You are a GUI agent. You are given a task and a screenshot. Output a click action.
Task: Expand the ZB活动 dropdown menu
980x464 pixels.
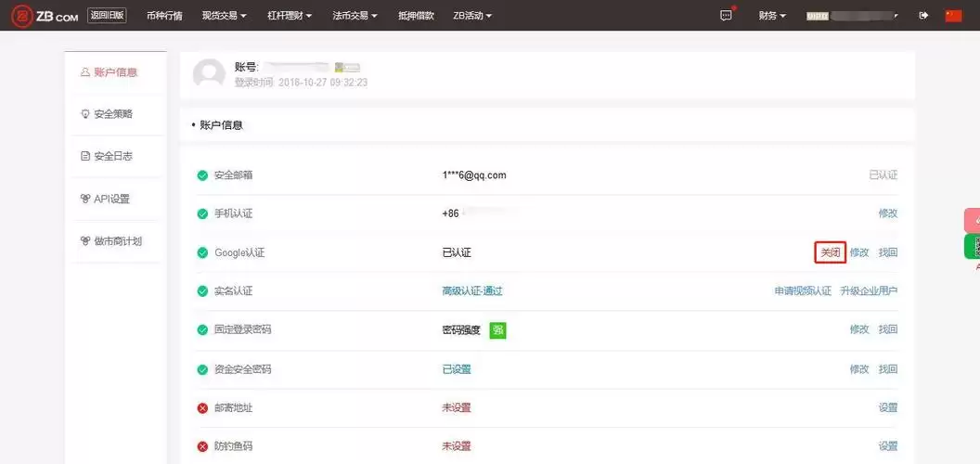[472, 16]
